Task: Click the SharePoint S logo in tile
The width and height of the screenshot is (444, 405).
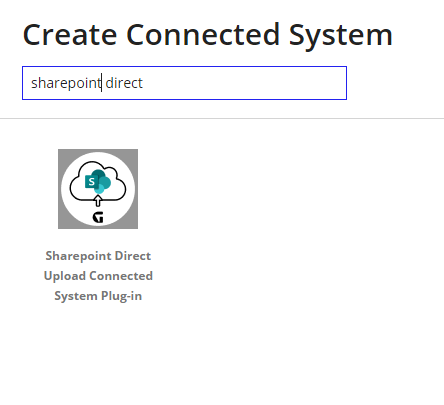Action: pos(91,182)
